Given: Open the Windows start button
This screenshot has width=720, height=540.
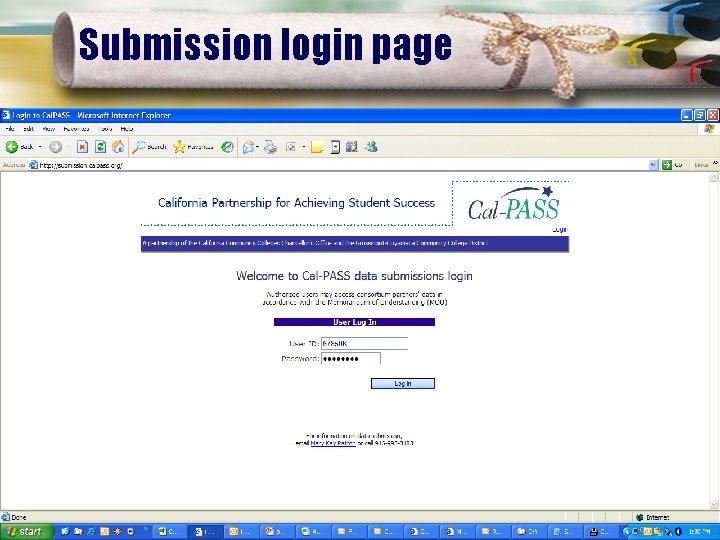Looking at the screenshot, I should (26, 532).
